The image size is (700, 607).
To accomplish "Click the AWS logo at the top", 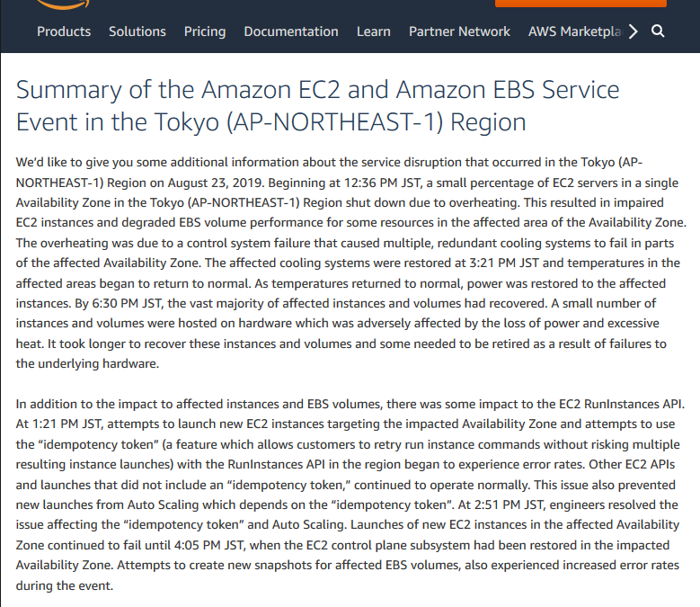I will 63,4.
